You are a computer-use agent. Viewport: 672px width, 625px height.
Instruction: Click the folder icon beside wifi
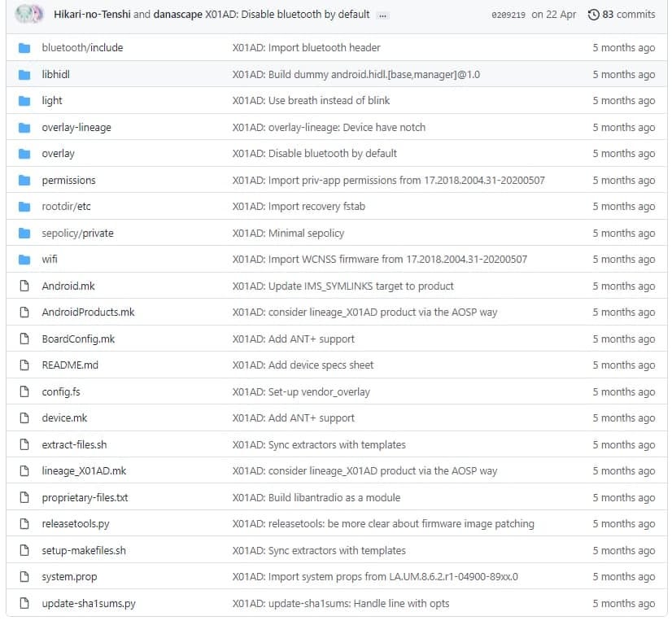coord(24,260)
